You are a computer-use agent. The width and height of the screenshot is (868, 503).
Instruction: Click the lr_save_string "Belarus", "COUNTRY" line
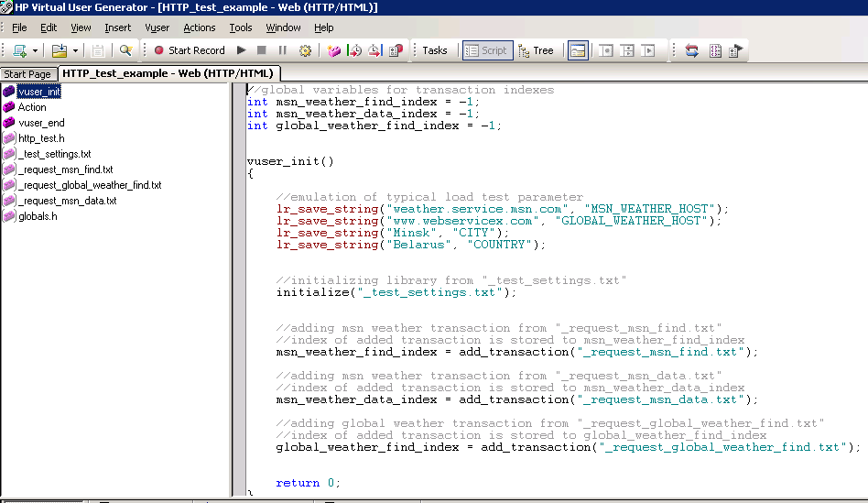(x=411, y=245)
